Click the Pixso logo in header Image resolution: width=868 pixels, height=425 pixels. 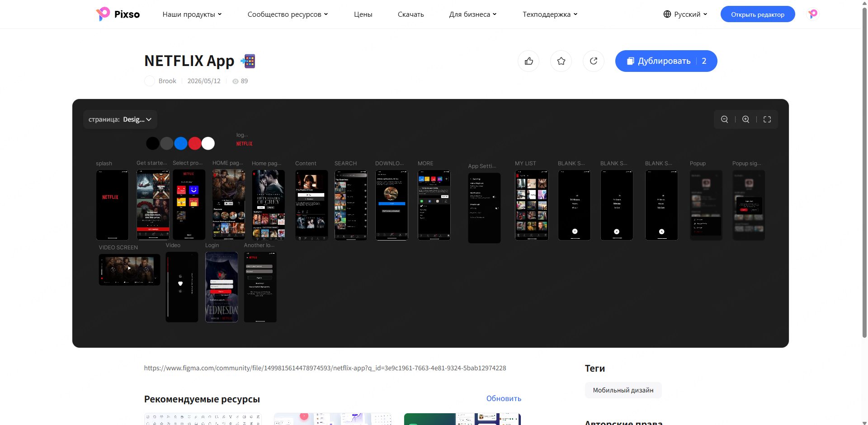click(x=118, y=14)
